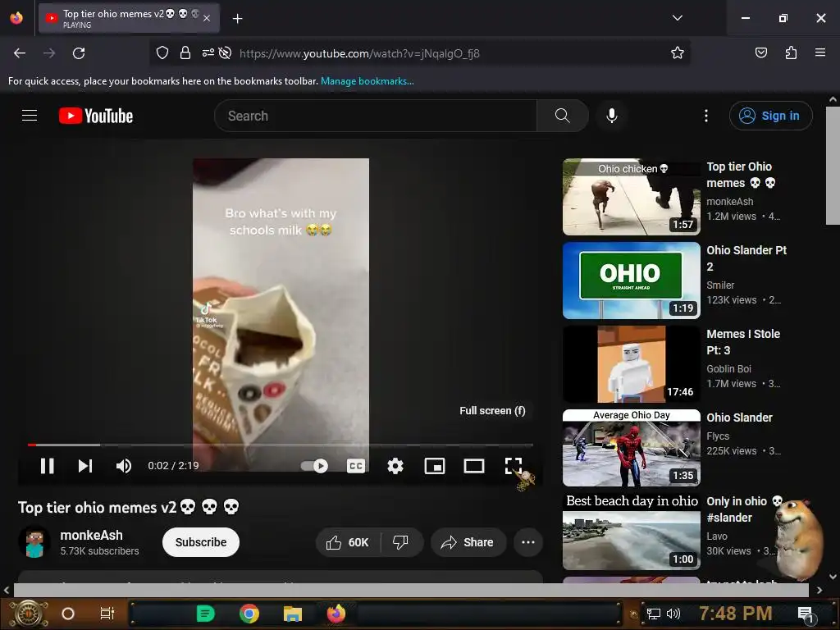Toggle the autoplay switch
The image size is (840, 630).
(x=314, y=466)
